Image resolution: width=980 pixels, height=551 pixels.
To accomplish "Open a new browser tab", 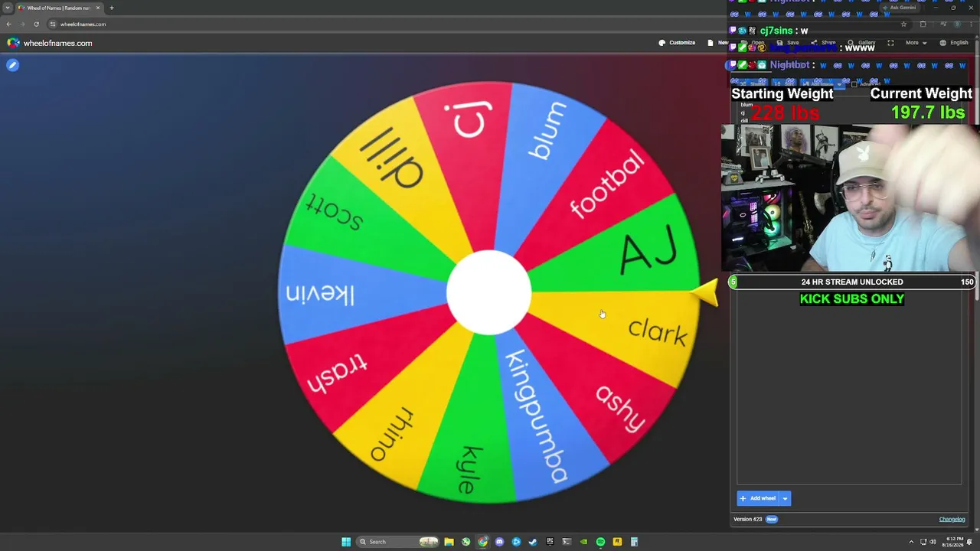I will pos(111,8).
